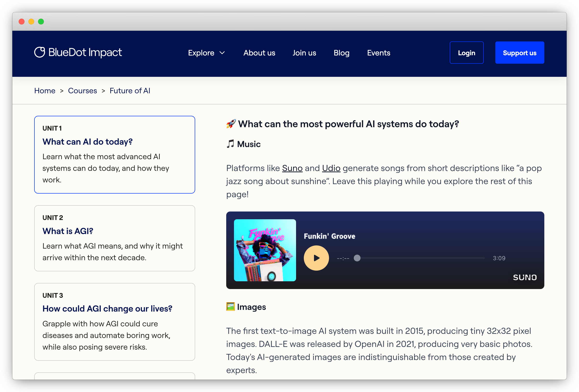Go to the Blog menu item
This screenshot has height=392, width=579.
click(x=341, y=53)
